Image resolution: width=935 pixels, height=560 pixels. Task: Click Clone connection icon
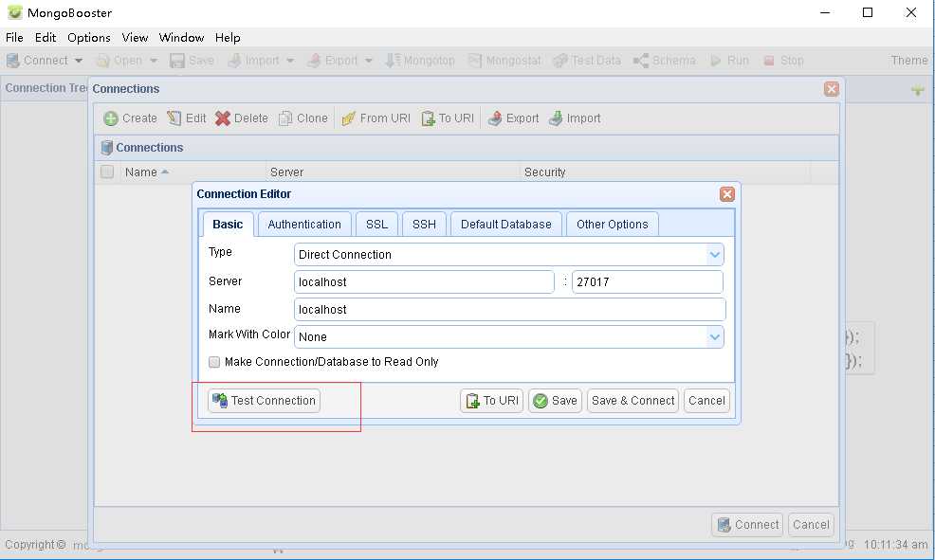tap(285, 117)
